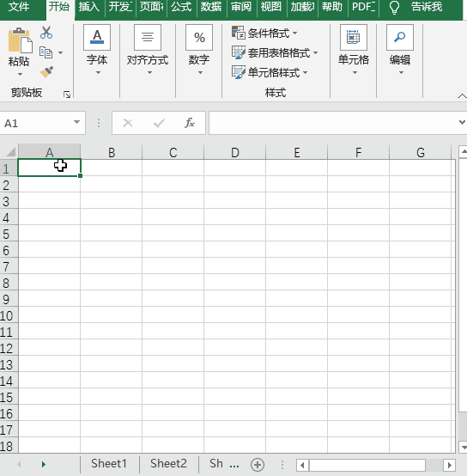Open the 编辑 editing group magnifier icon
Screen dimensions: 467x476
(x=400, y=37)
